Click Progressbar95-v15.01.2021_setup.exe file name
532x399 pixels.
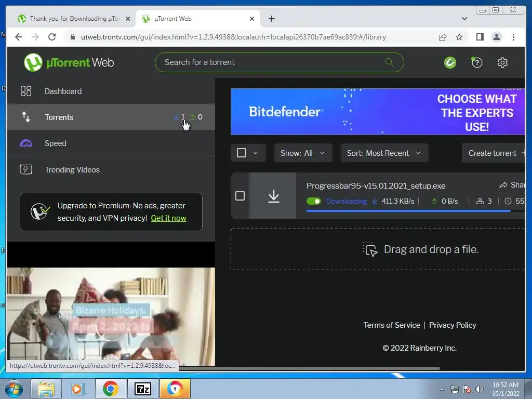pos(376,186)
